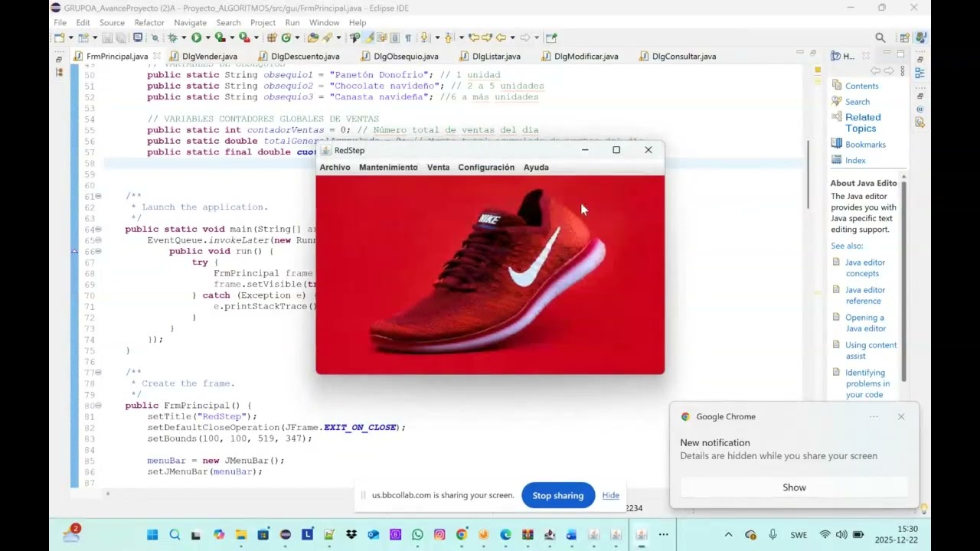Click the Last Edit Location arrow icon
980x551 pixels.
click(x=474, y=37)
